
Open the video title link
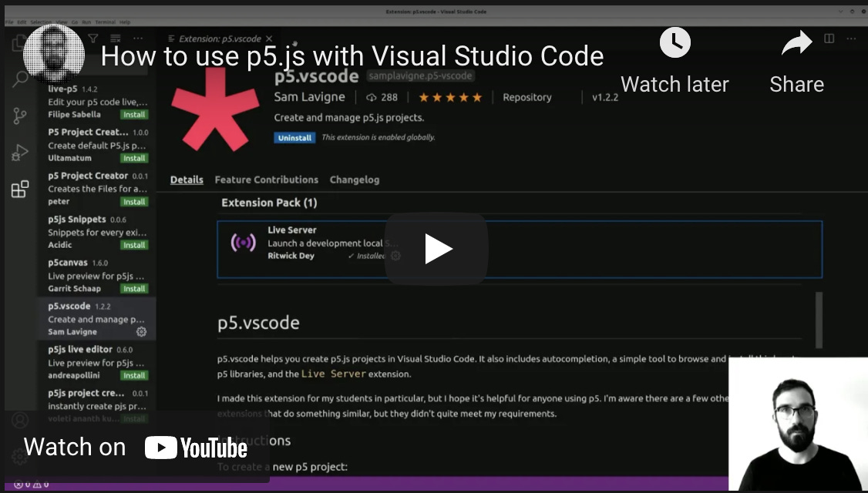352,56
